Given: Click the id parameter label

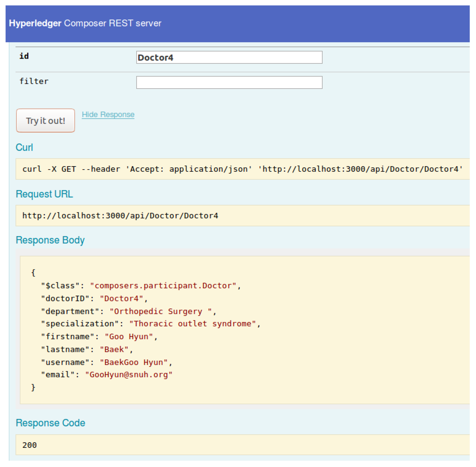Looking at the screenshot, I should (x=24, y=56).
